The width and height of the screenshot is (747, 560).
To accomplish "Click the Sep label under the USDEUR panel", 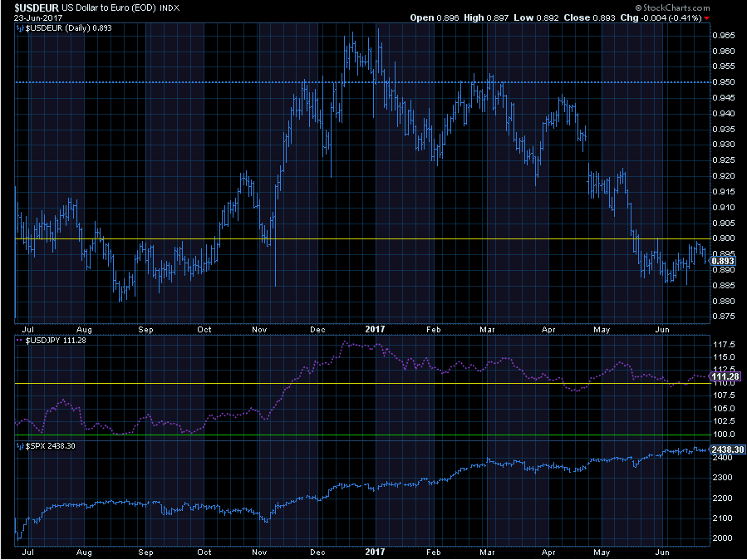I will pyautogui.click(x=145, y=330).
